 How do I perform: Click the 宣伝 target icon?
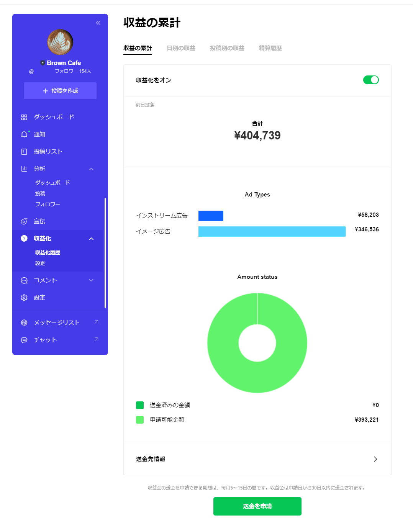coord(24,221)
